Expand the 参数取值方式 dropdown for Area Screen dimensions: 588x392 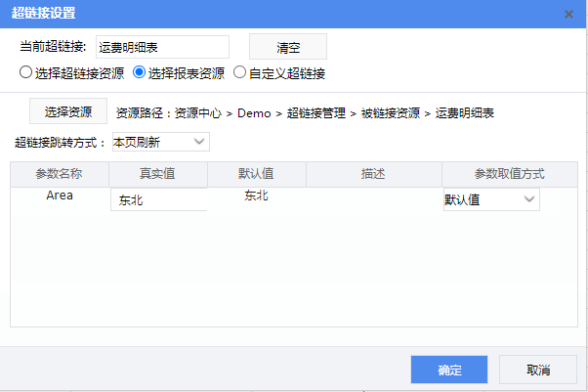click(490, 199)
